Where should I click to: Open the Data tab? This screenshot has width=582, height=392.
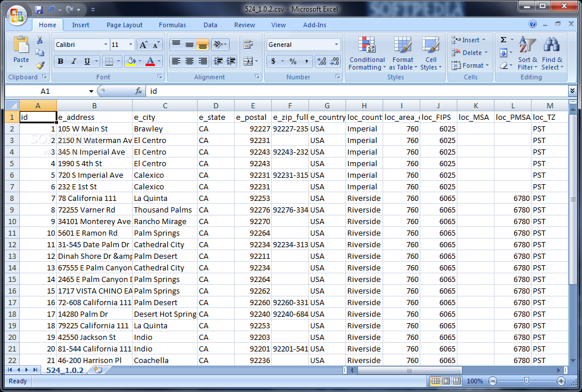210,25
